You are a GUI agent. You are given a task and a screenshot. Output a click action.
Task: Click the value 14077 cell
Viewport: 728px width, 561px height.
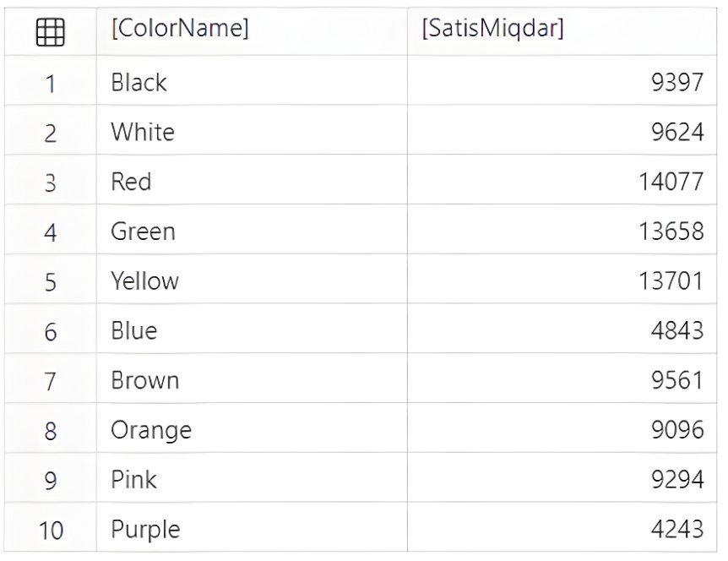[671, 182]
